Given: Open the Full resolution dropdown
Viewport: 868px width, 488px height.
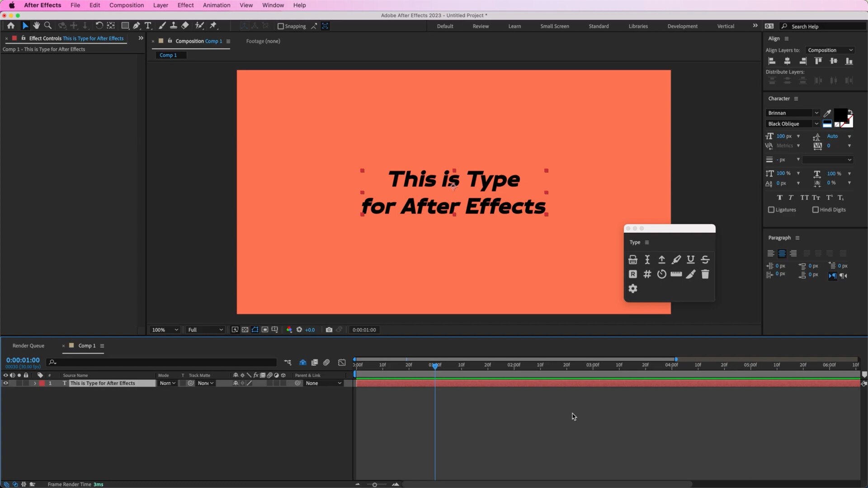Looking at the screenshot, I should 206,330.
